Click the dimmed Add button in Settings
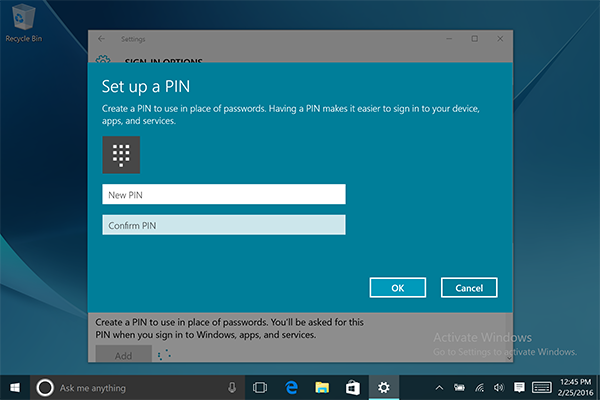This screenshot has height=400, width=600. pyautogui.click(x=124, y=354)
